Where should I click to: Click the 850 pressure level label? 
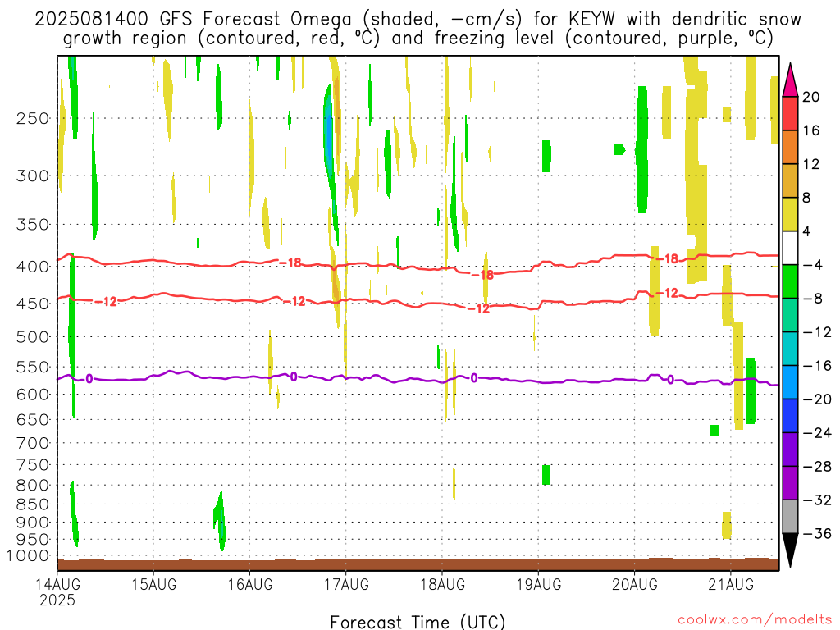click(33, 504)
